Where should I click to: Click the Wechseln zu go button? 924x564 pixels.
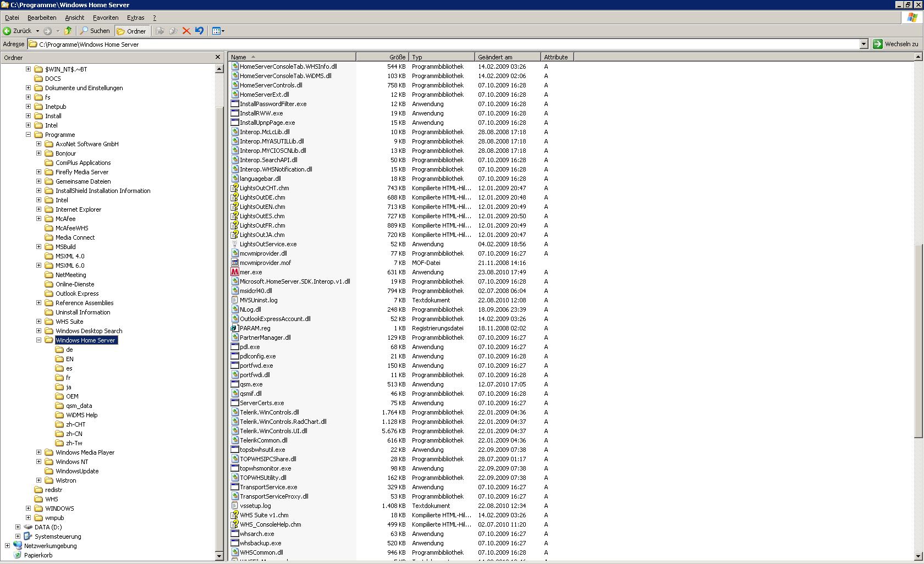[896, 44]
